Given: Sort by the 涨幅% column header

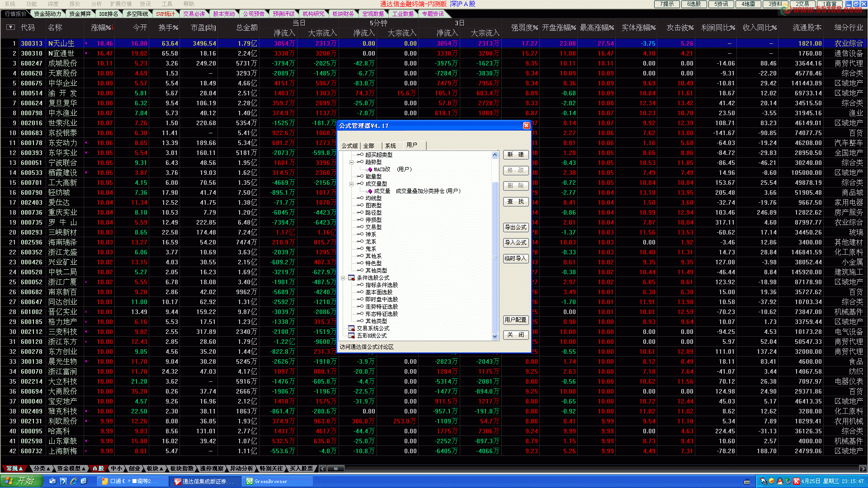Looking at the screenshot, I should coord(101,28).
